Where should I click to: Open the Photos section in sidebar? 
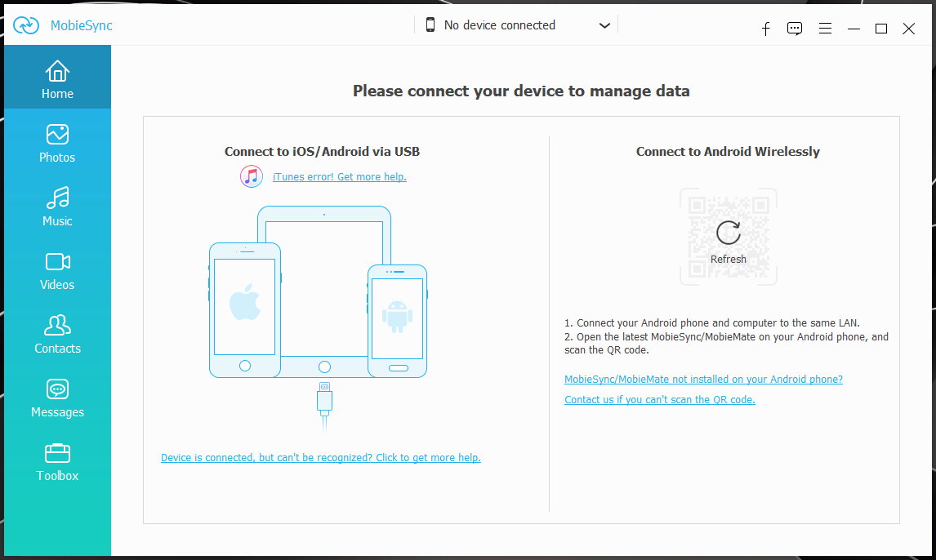[57, 143]
